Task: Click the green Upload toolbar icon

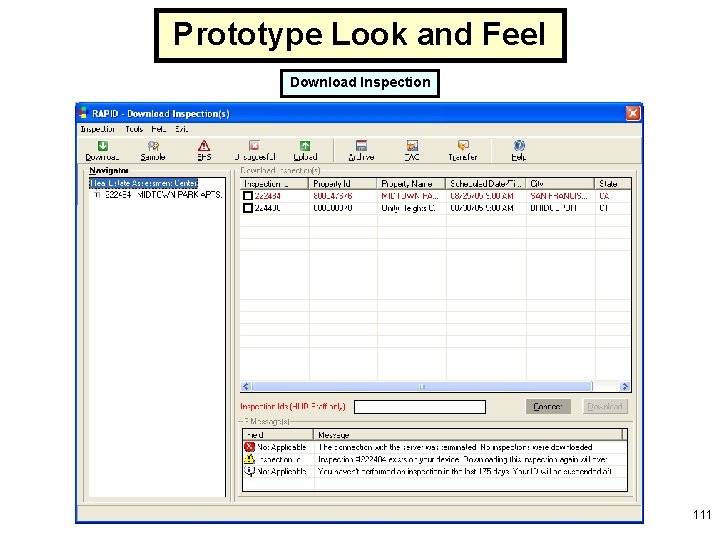Action: tap(305, 146)
